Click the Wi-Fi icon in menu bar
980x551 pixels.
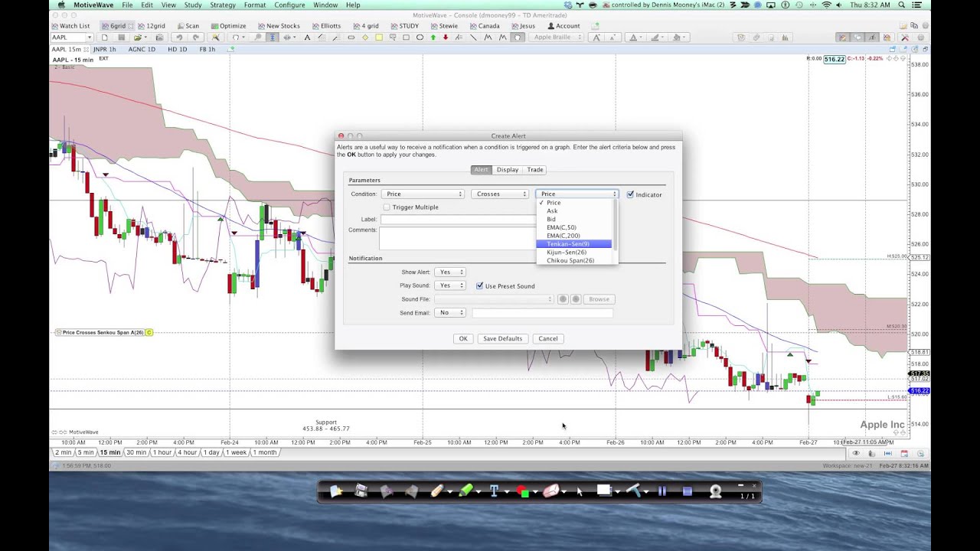[827, 5]
